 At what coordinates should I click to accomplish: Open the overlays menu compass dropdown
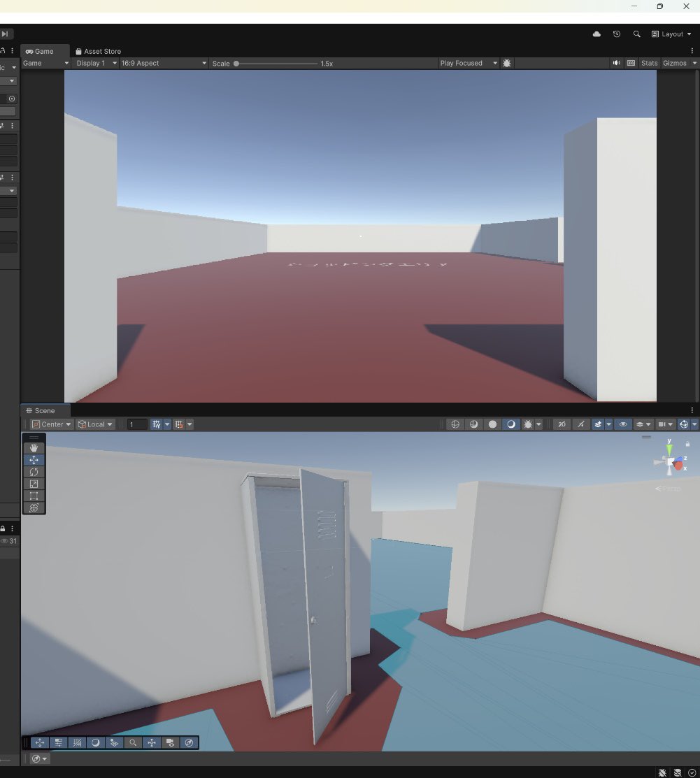point(39,758)
